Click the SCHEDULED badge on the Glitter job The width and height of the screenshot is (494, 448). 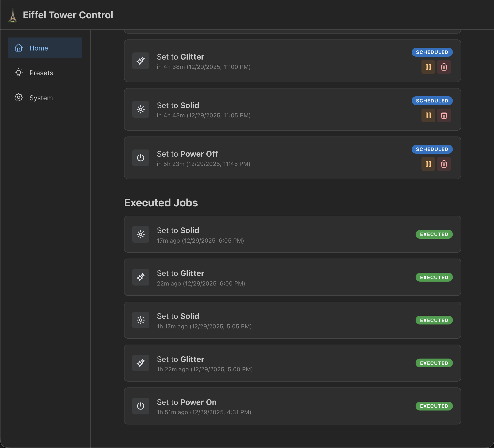pyautogui.click(x=432, y=52)
